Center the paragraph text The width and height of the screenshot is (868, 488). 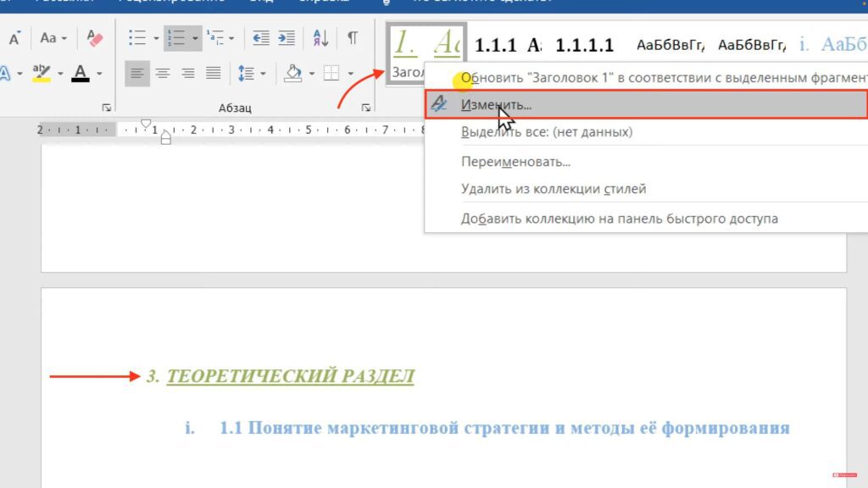(163, 74)
